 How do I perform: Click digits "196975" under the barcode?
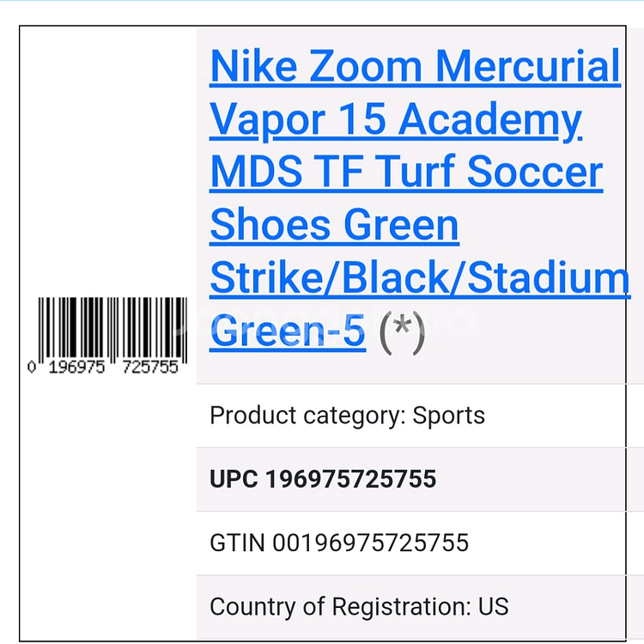pyautogui.click(x=77, y=367)
